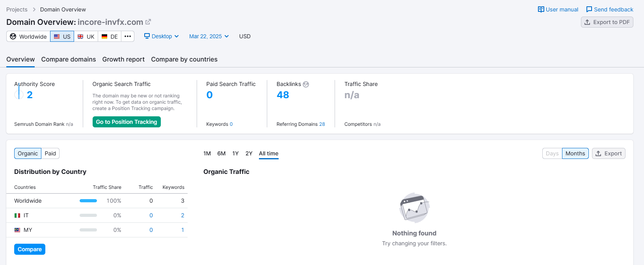Switch to Paid traffic toggle

pyautogui.click(x=50, y=153)
